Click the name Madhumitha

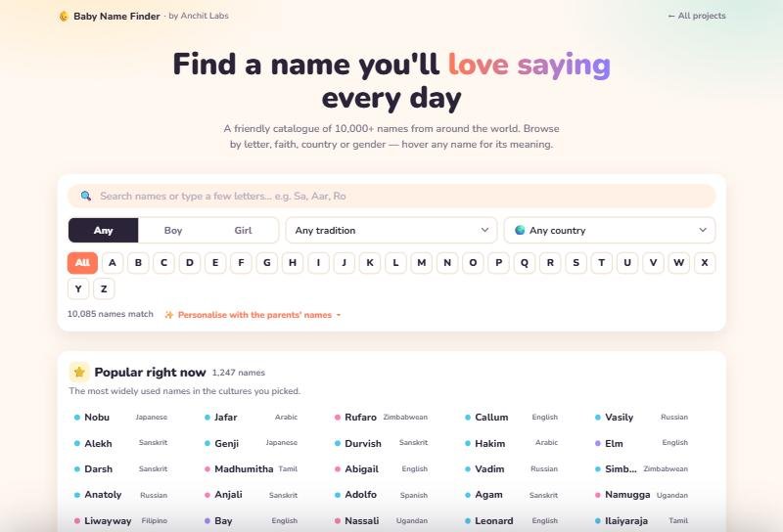pyautogui.click(x=244, y=469)
